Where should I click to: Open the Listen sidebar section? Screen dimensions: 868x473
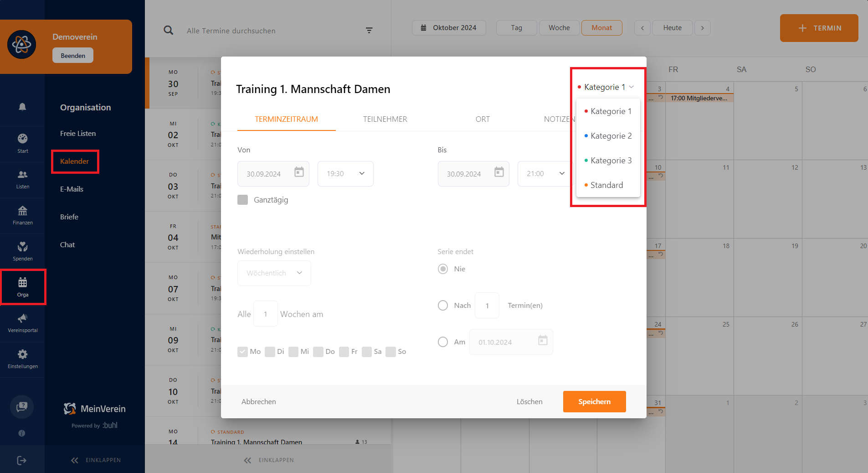pyautogui.click(x=22, y=179)
